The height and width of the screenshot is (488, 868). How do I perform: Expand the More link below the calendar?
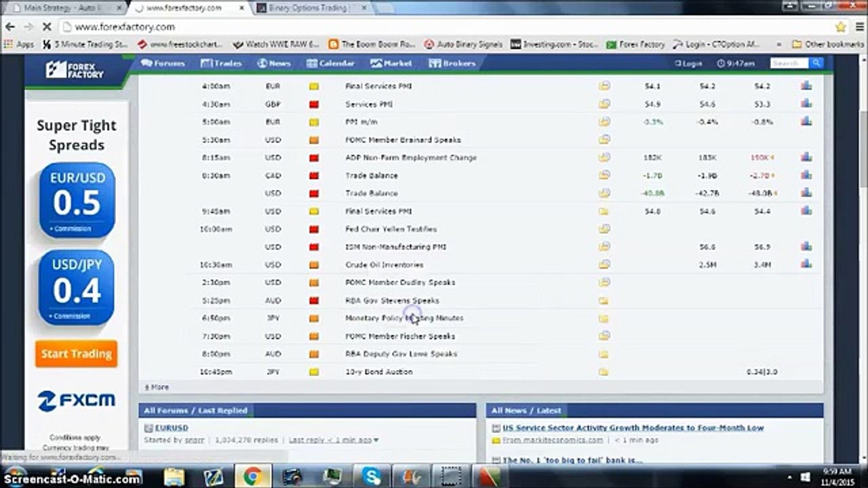[157, 387]
